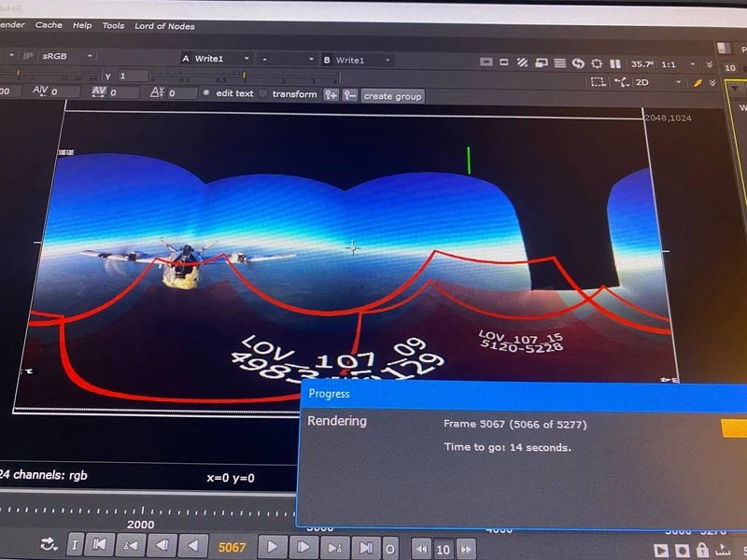Click the timeline ruler near frame 2000

142,511
